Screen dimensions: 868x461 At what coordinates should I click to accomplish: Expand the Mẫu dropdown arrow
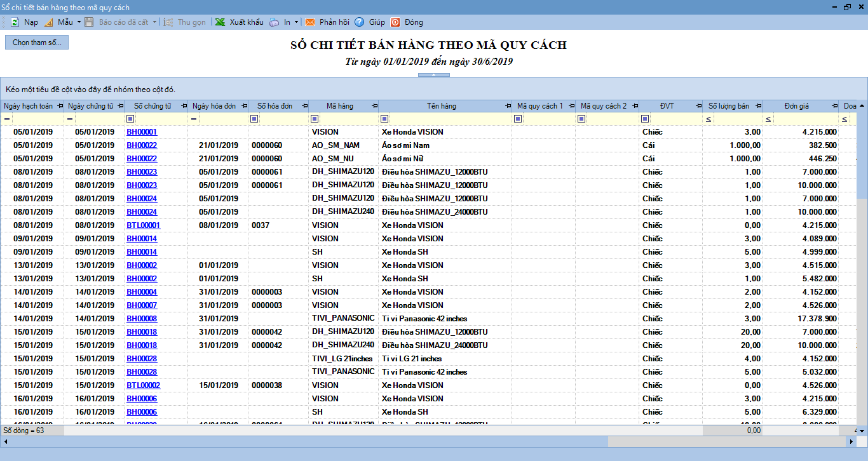pos(79,22)
